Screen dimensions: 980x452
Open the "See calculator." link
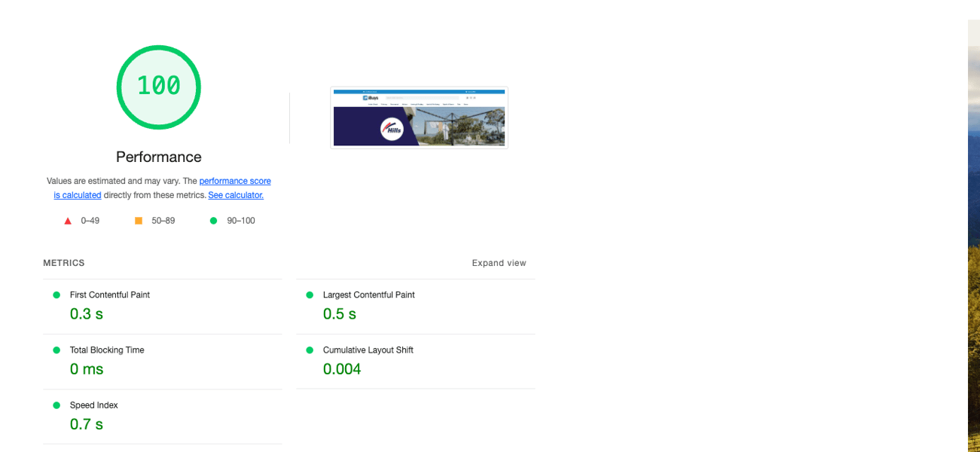pyautogui.click(x=236, y=195)
